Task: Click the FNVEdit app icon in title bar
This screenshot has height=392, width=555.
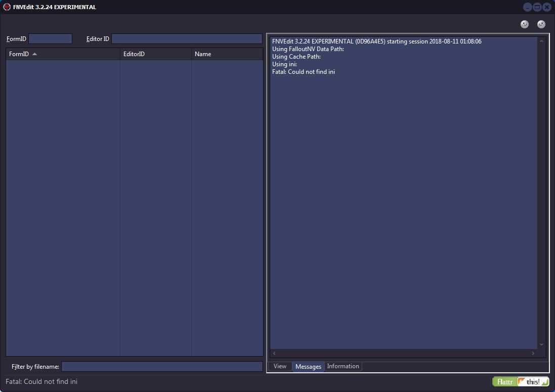Action: 7,7
